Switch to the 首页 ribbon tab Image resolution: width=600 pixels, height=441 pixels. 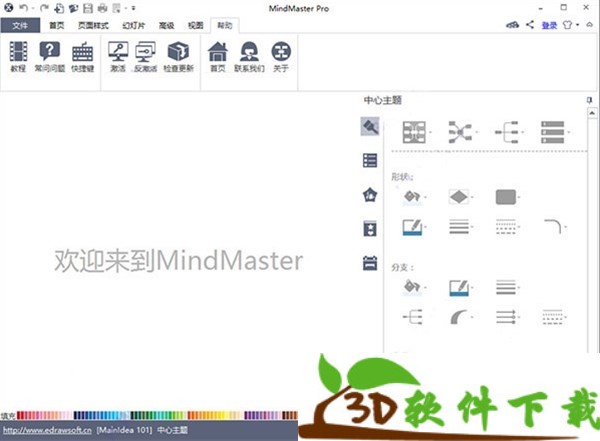(57, 26)
